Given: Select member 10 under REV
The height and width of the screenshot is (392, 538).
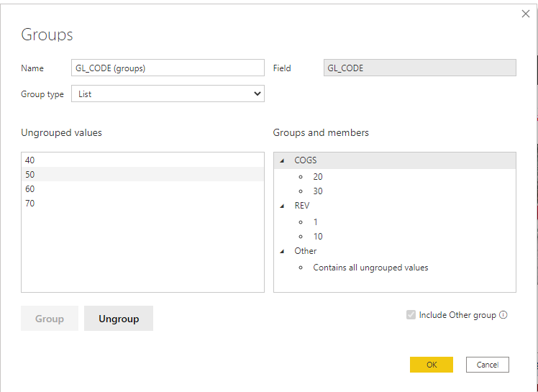Looking at the screenshot, I should 395,237.
